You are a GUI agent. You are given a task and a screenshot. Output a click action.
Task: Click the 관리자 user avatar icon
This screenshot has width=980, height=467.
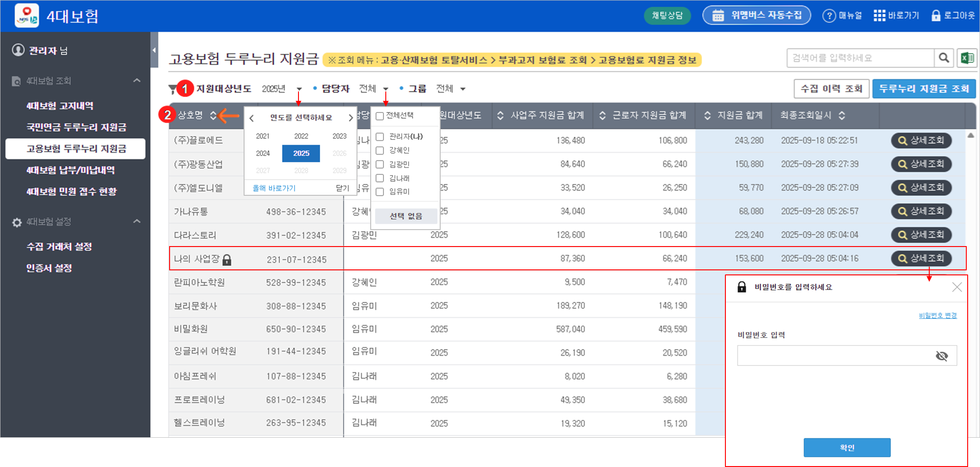[x=18, y=50]
